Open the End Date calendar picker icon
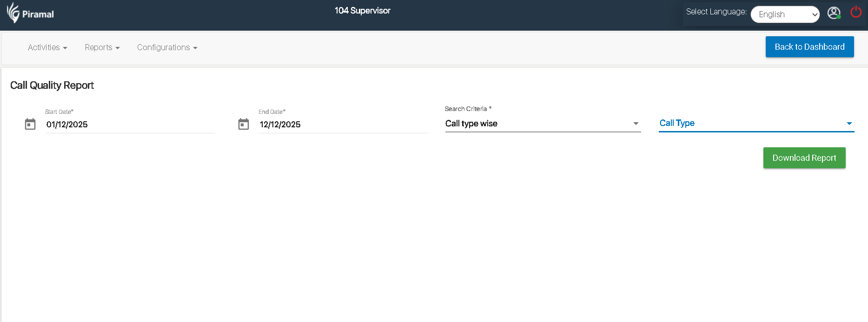 (244, 124)
